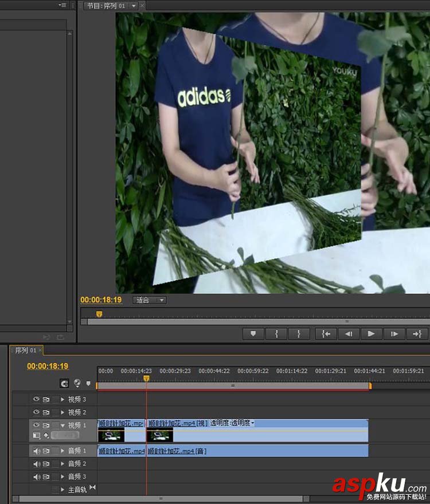Select the 节目: 序列 01 program monitor tab

106,6
